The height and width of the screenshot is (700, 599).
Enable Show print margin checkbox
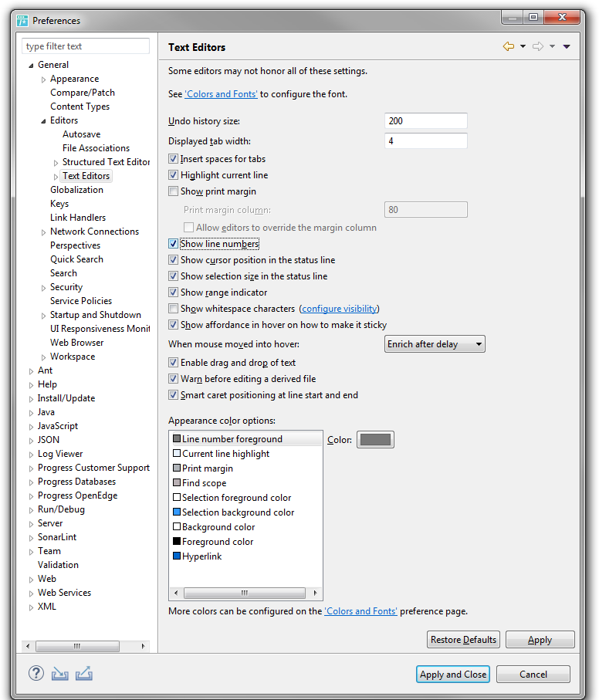(x=173, y=191)
